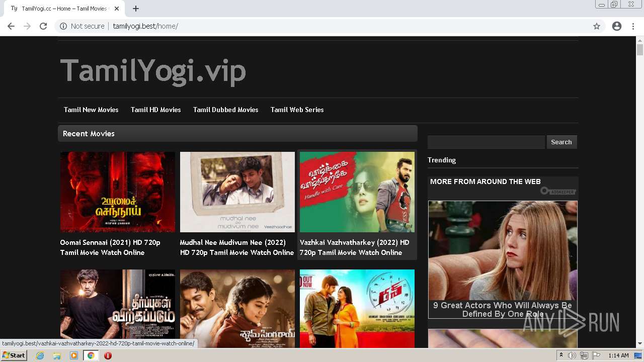Reload the current page
Image resolution: width=644 pixels, height=362 pixels.
tap(43, 26)
